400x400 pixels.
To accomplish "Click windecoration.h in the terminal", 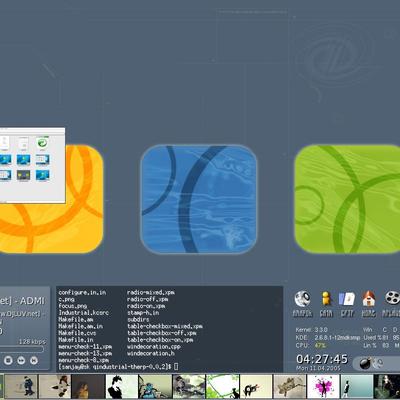I will click(151, 353).
